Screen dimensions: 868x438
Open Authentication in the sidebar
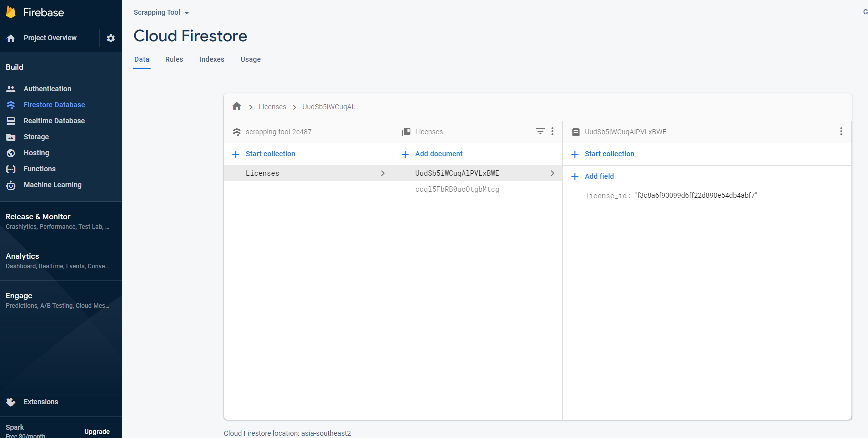point(47,89)
